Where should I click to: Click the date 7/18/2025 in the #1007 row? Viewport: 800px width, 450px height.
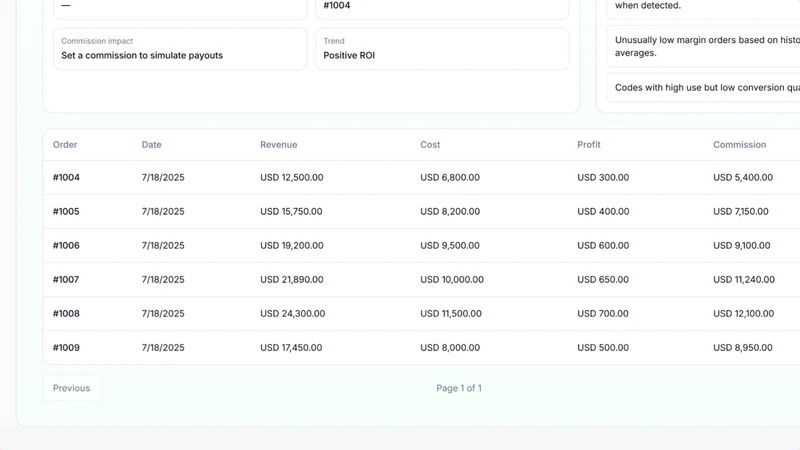[x=163, y=280]
